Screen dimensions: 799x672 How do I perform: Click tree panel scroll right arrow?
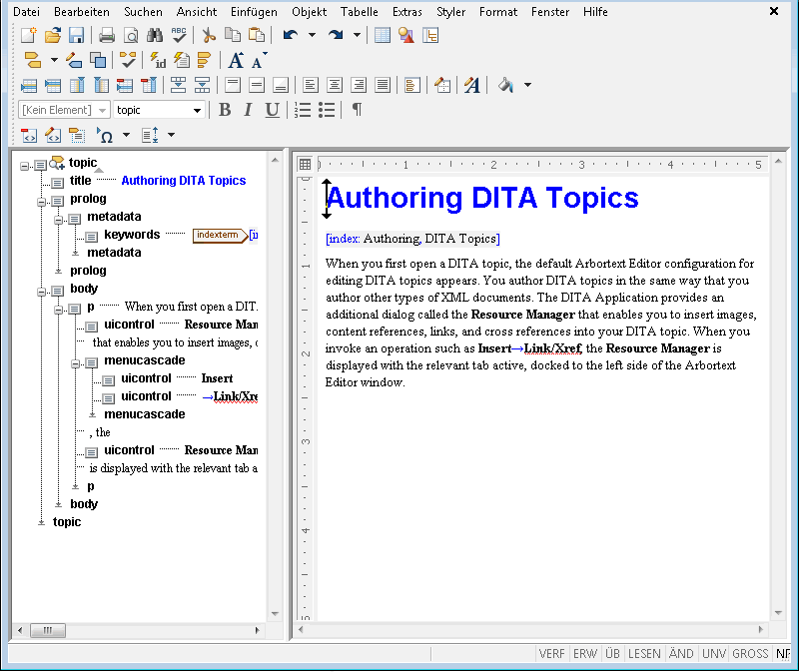tap(258, 630)
